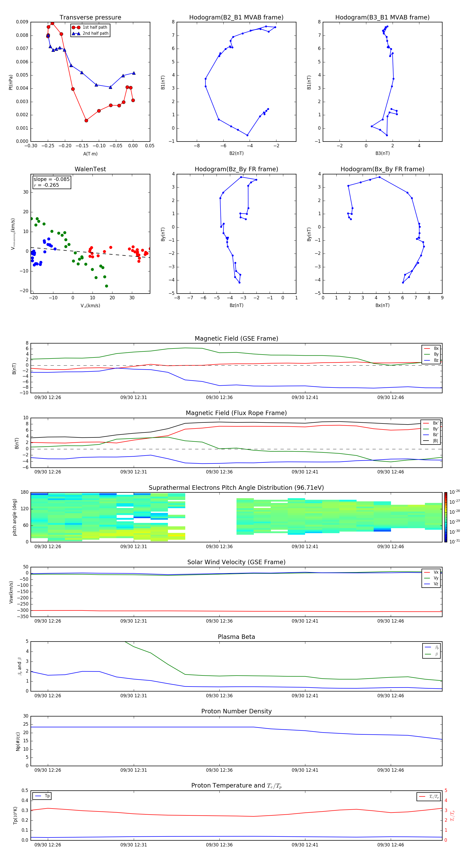Click the 'Proton Number Density' title
Screen dimensions: 473x868
click(236, 711)
